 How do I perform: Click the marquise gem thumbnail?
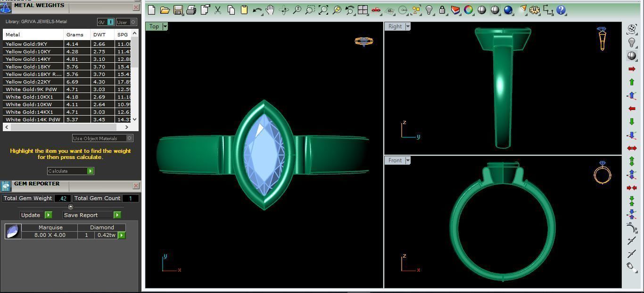13,231
